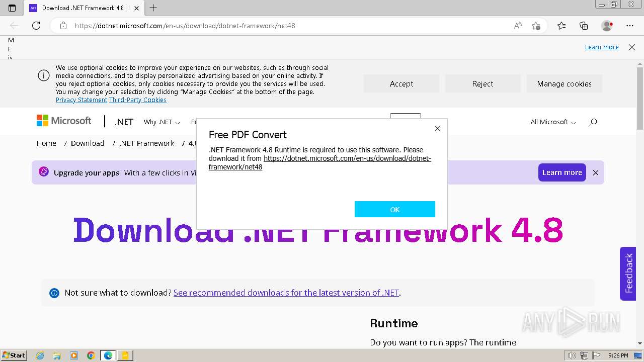Open Third-Party Cookies link

tap(138, 100)
